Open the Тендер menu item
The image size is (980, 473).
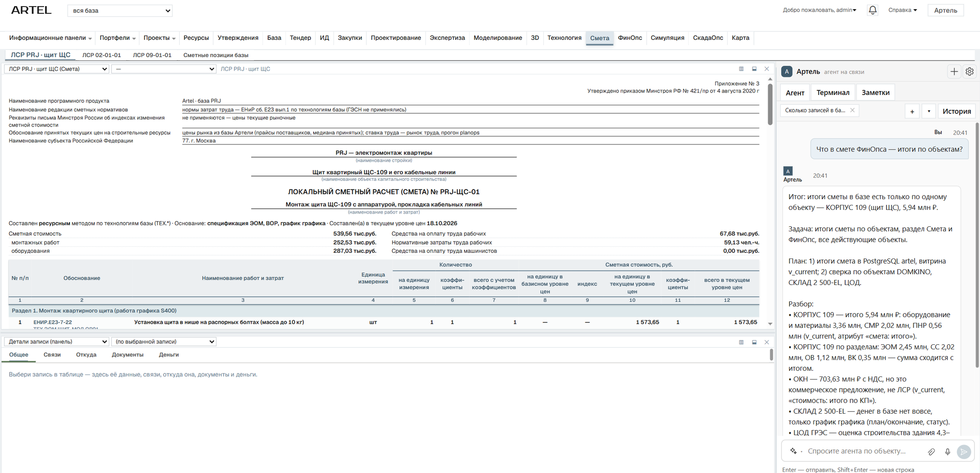[x=300, y=38]
